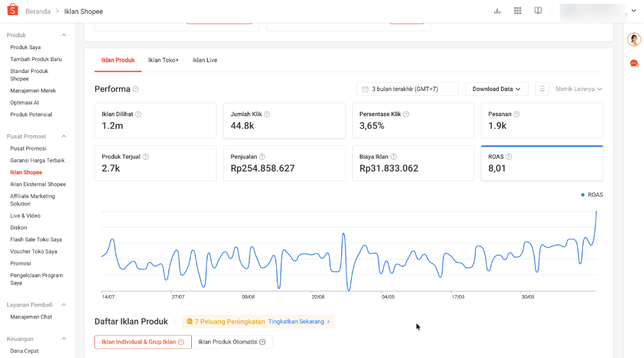Open the Download Data dropdown
This screenshot has width=644, height=358.
(497, 89)
